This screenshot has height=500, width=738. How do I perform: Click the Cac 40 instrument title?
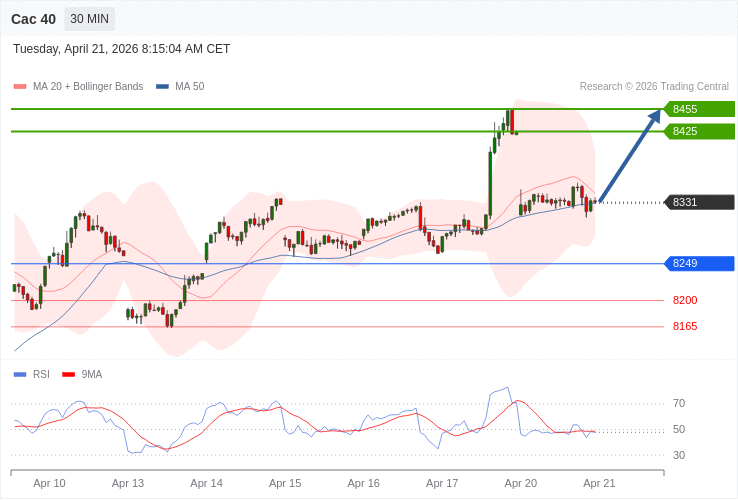[x=33, y=19]
